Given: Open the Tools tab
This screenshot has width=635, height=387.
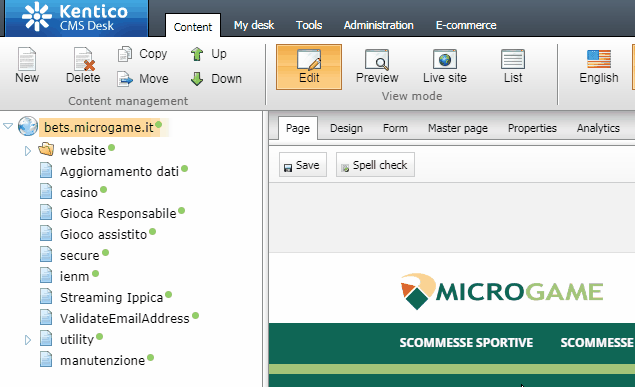Looking at the screenshot, I should pos(309,25).
